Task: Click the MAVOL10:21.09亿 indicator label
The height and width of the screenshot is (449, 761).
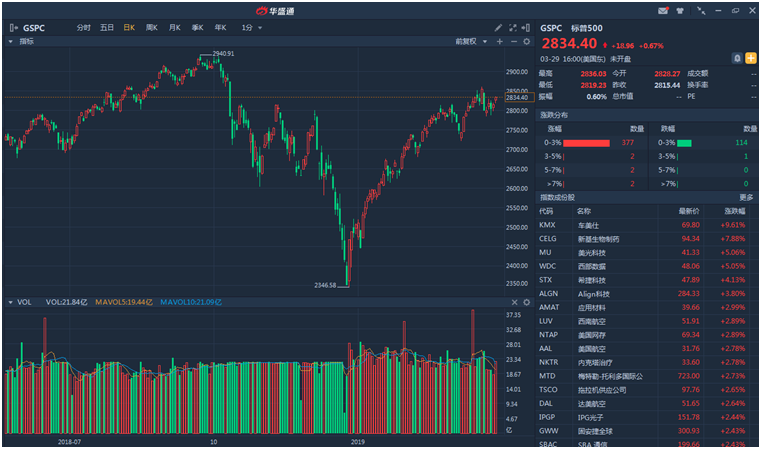Action: [x=191, y=302]
